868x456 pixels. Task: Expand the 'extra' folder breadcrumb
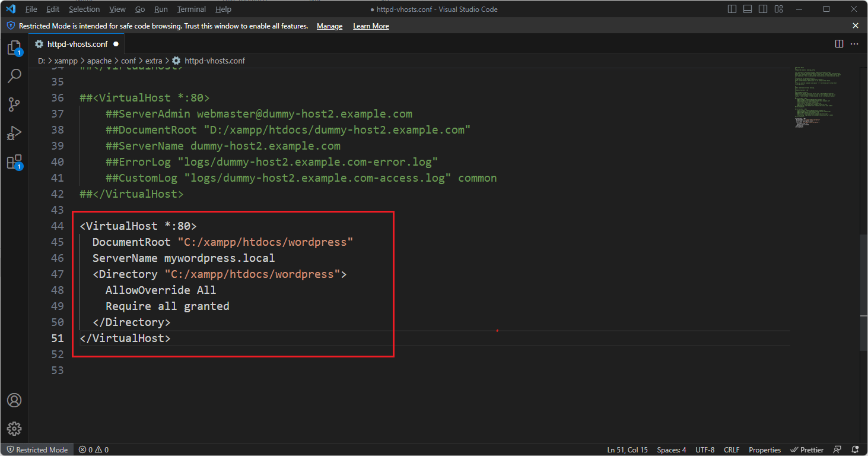click(x=154, y=61)
